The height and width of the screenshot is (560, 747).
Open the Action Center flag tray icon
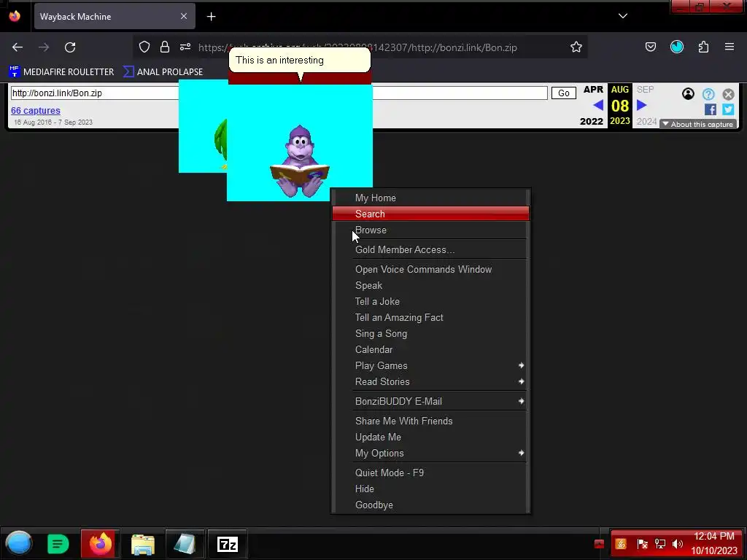click(x=642, y=544)
